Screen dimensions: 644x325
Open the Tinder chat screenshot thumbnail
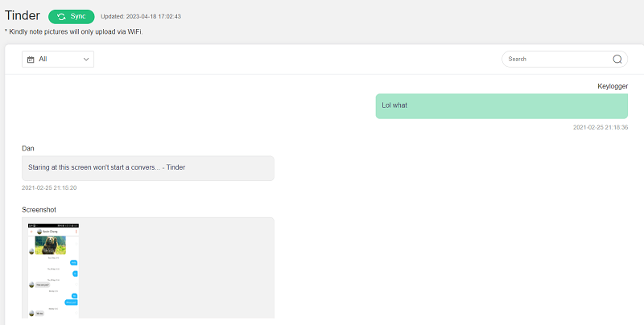tap(53, 271)
